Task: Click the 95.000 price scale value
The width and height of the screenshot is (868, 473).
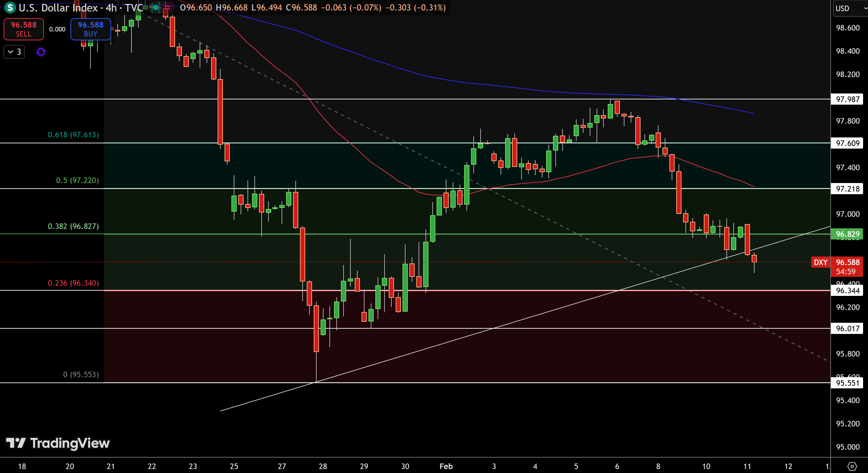Action: click(x=847, y=447)
